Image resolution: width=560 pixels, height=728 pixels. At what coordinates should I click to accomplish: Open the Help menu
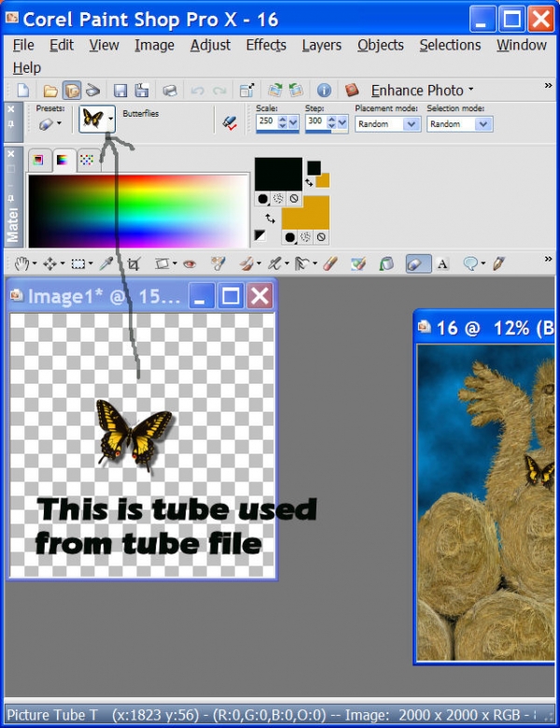click(x=27, y=68)
